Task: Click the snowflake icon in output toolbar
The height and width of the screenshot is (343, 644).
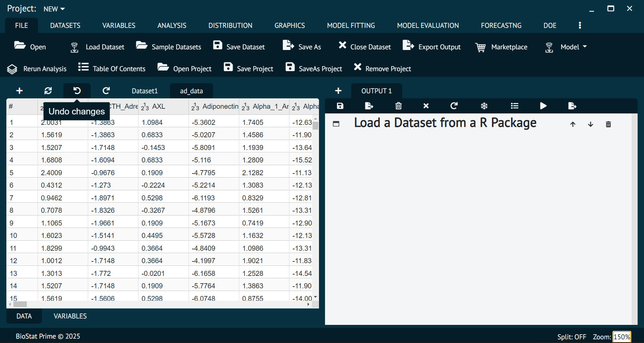Action: tap(484, 106)
